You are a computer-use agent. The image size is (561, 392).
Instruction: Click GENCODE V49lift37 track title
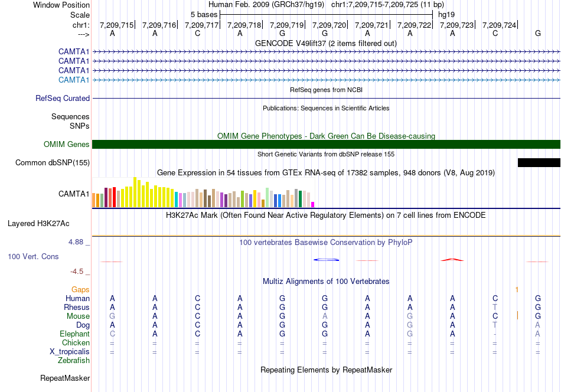(x=326, y=43)
